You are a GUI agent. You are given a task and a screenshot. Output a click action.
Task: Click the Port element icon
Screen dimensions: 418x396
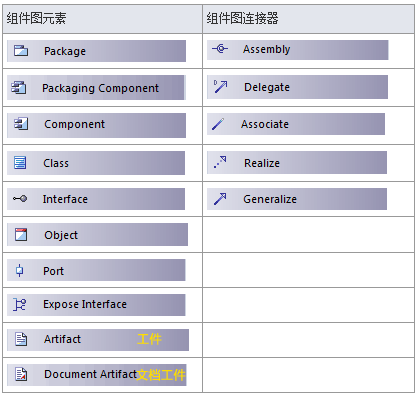(20, 270)
